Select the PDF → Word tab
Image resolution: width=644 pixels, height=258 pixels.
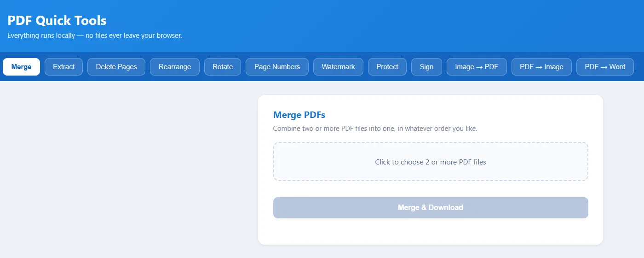point(605,67)
